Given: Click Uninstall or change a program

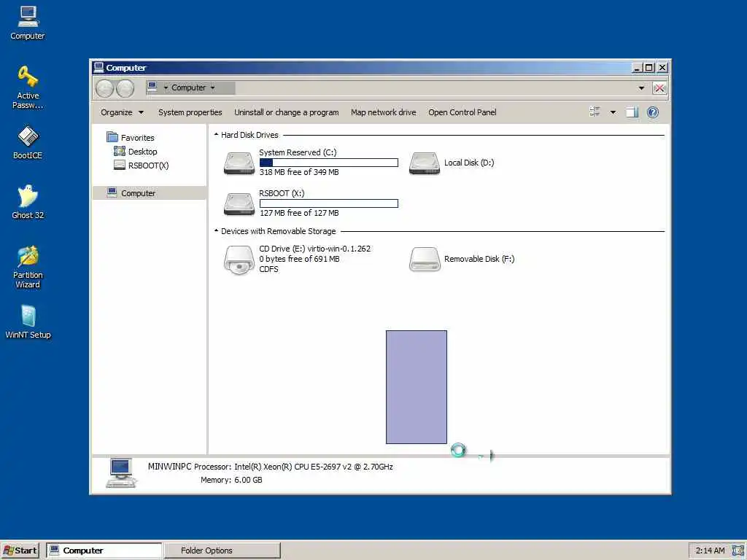Looking at the screenshot, I should [286, 112].
